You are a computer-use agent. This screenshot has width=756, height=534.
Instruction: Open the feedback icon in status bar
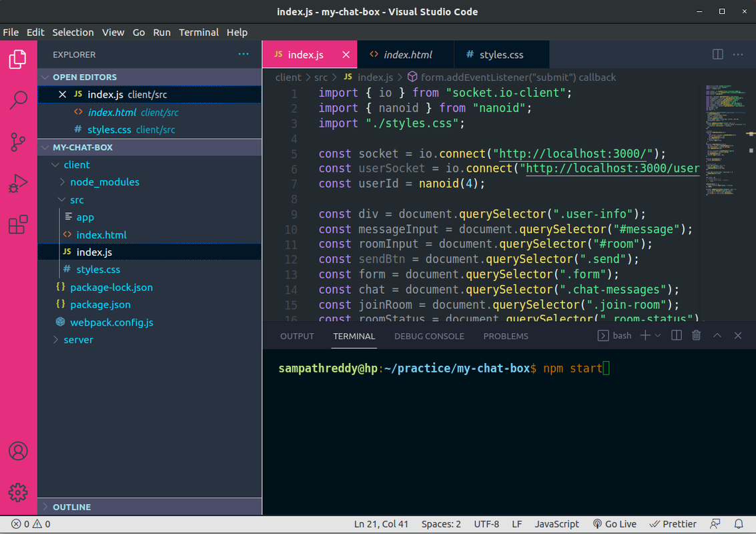coord(715,524)
